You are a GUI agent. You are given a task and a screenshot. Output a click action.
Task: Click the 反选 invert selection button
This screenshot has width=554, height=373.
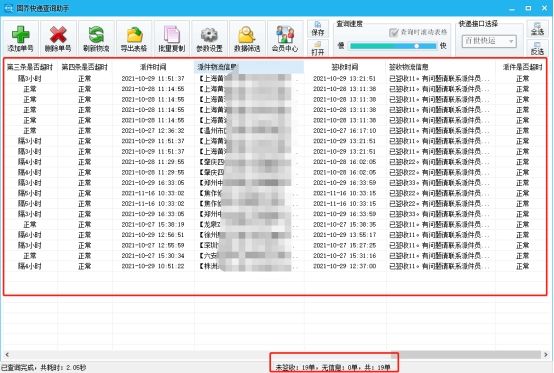[x=537, y=48]
